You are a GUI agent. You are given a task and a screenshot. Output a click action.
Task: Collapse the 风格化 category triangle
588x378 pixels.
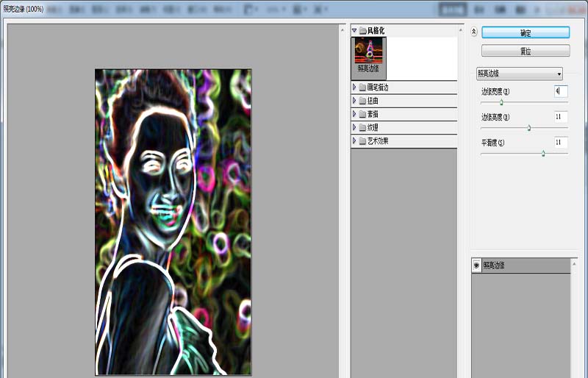point(354,31)
